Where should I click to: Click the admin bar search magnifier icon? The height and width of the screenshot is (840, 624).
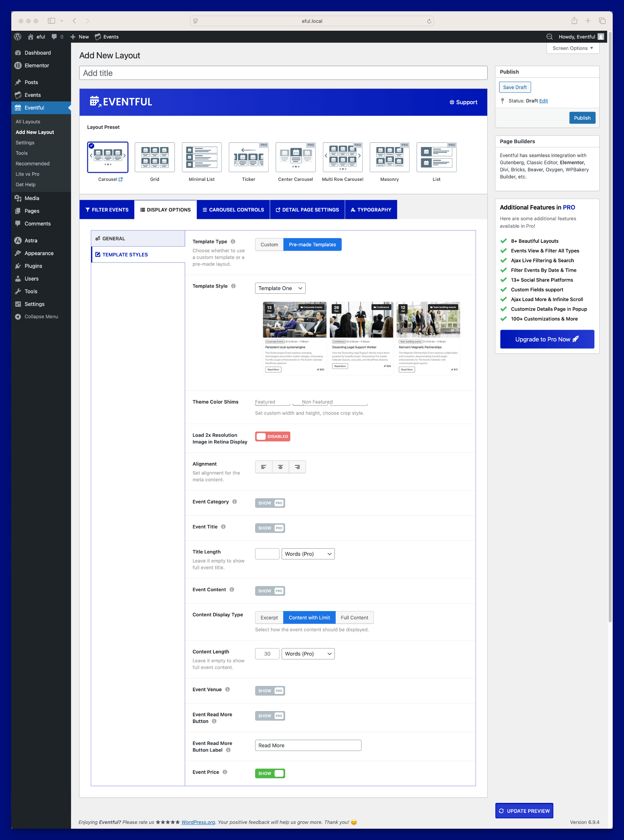549,37
